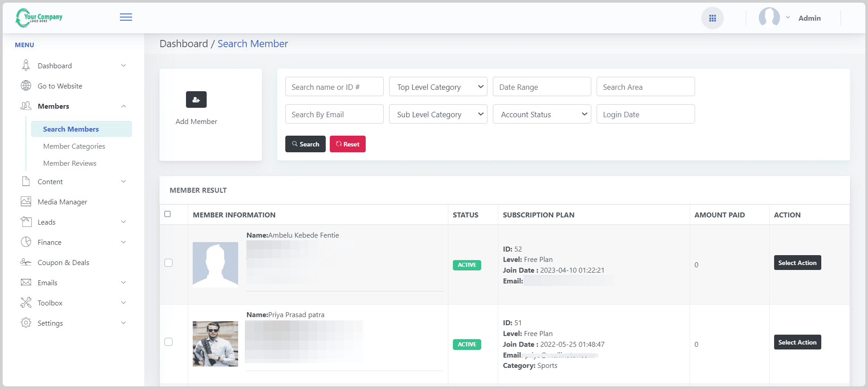Expand the Sub Level Category dropdown

438,114
